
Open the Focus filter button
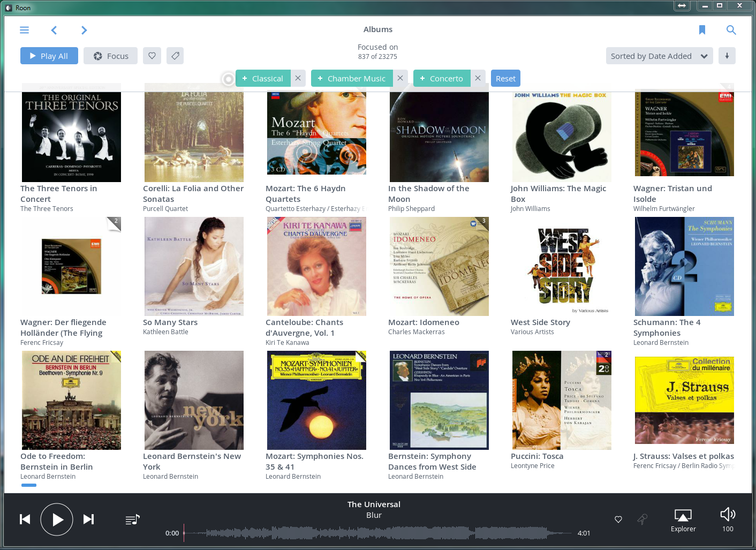pos(110,56)
